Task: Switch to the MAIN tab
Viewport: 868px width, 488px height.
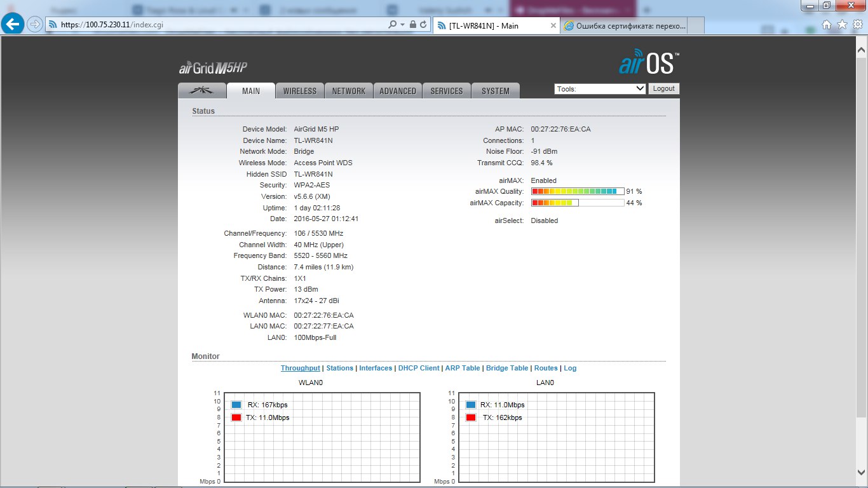Action: click(251, 91)
